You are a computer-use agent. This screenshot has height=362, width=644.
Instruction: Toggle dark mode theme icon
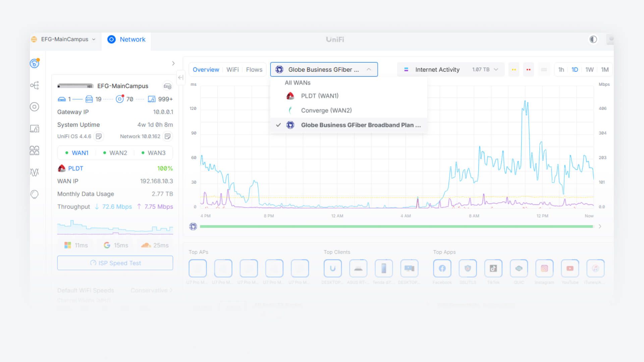[593, 40]
